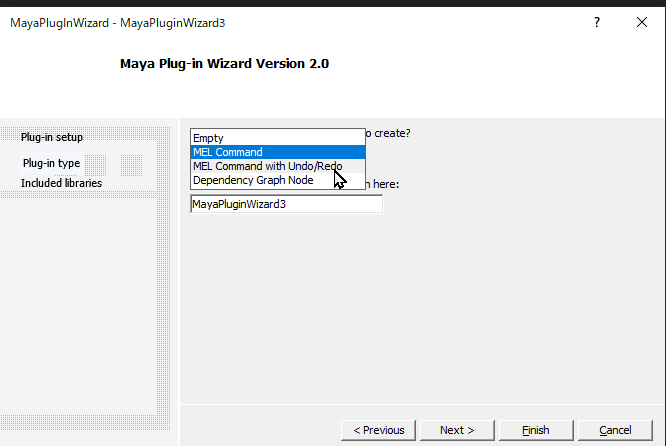This screenshot has width=666, height=446.
Task: Pick MEL Command with Undo/Redo option
Action: click(x=267, y=166)
